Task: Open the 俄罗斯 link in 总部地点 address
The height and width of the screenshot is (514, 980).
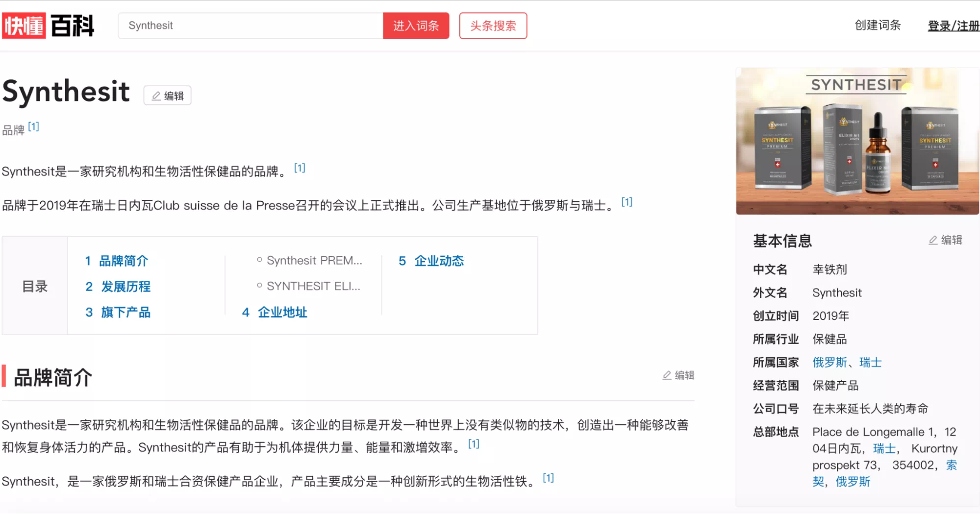Action: pos(853,482)
